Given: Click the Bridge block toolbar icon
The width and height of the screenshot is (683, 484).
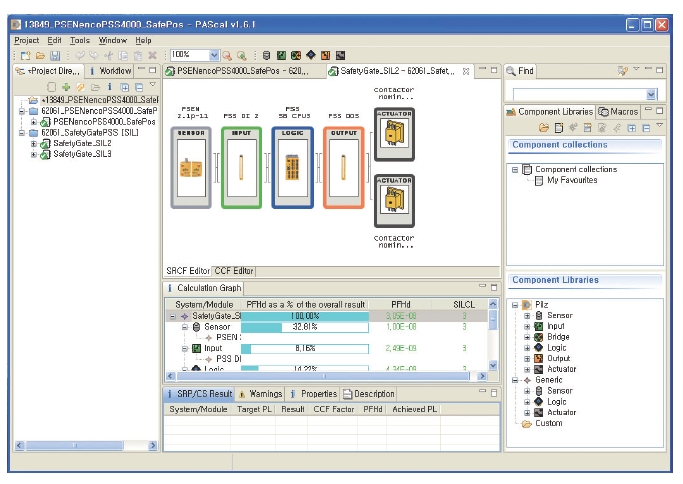Looking at the screenshot, I should point(296,55).
